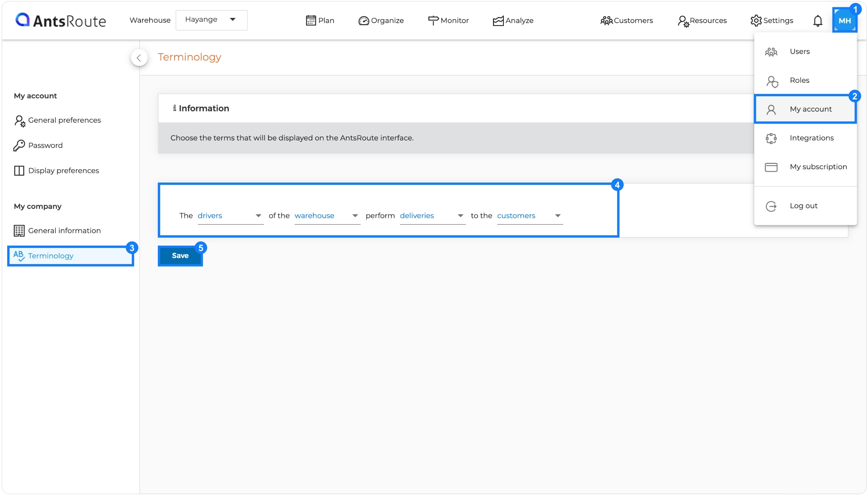Click the Organize gauge icon

coord(364,21)
